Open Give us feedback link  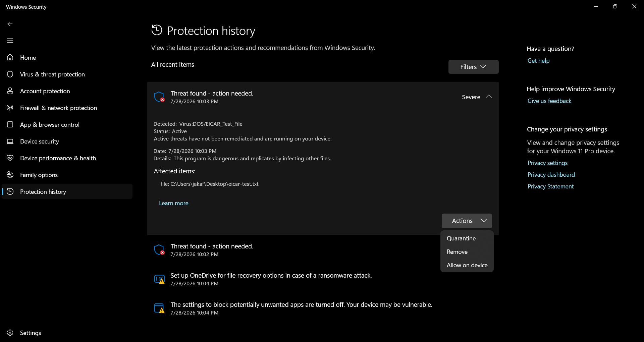(549, 101)
